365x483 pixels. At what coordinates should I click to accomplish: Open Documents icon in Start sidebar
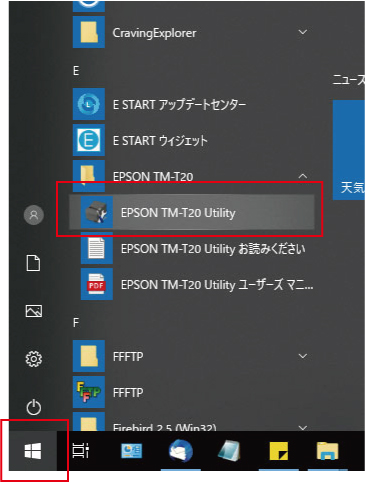click(33, 263)
